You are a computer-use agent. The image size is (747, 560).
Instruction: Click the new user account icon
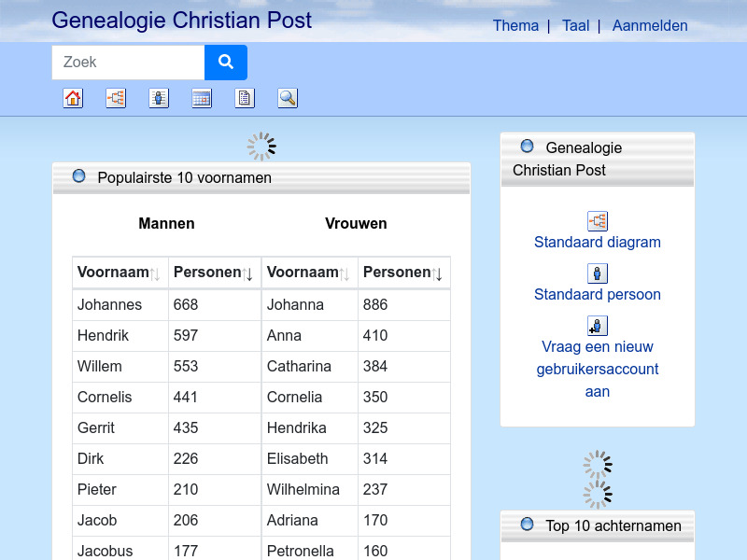pyautogui.click(x=598, y=326)
